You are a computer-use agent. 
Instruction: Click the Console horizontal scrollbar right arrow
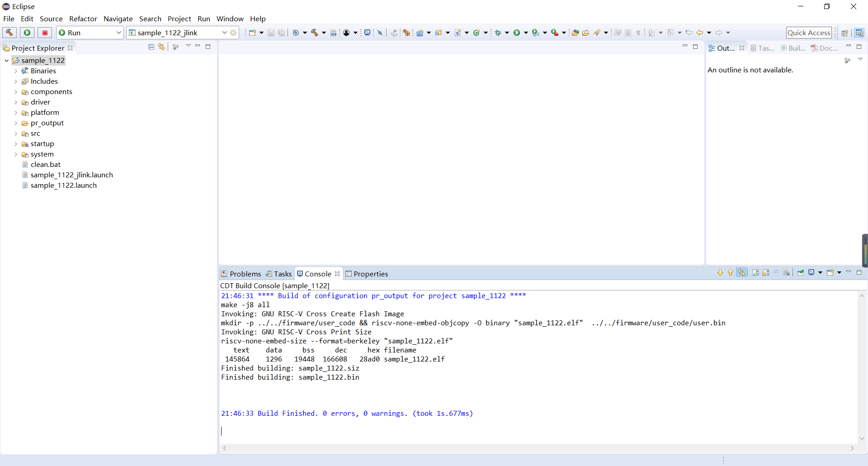coord(852,448)
